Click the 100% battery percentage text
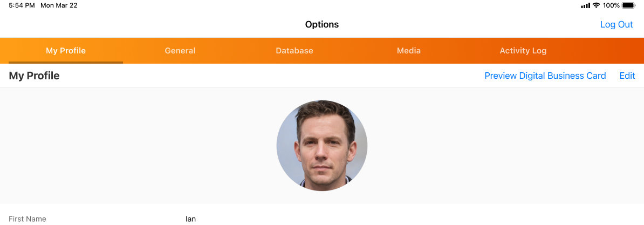This screenshot has width=644, height=225. coord(611,5)
